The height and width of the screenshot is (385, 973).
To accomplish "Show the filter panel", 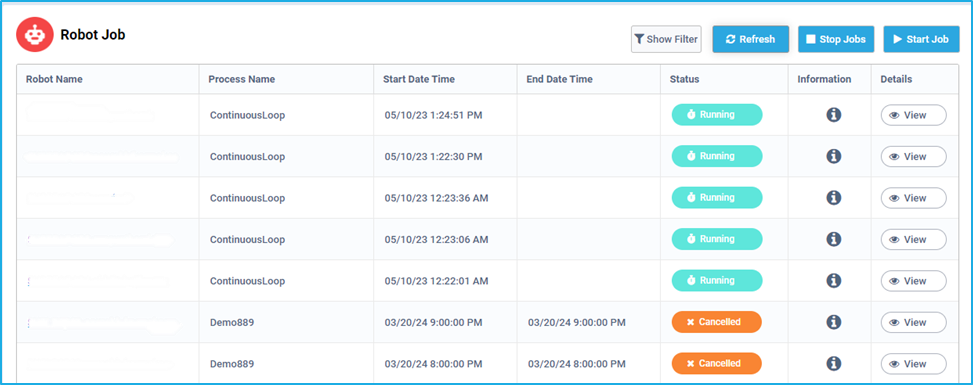I will click(x=666, y=39).
